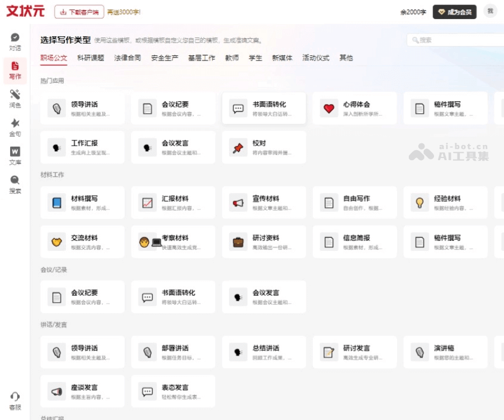Switch to the 教师 tab

(x=232, y=58)
